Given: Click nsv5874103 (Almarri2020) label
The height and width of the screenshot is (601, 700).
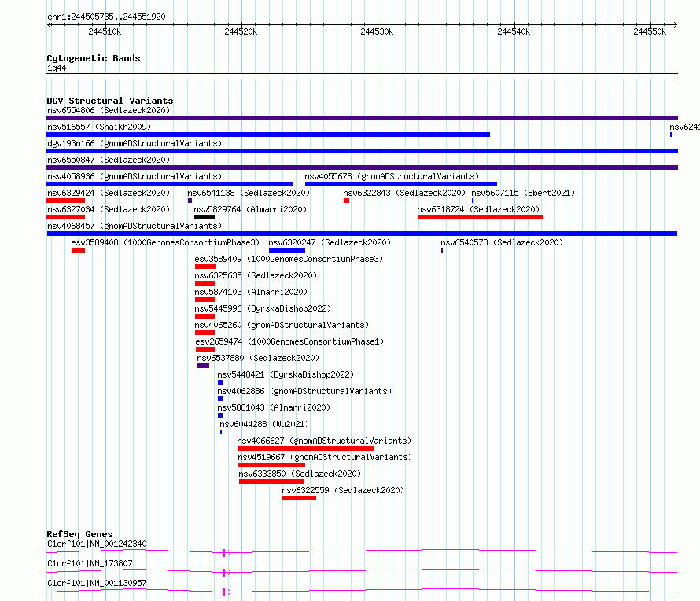Looking at the screenshot, I should (x=251, y=292).
